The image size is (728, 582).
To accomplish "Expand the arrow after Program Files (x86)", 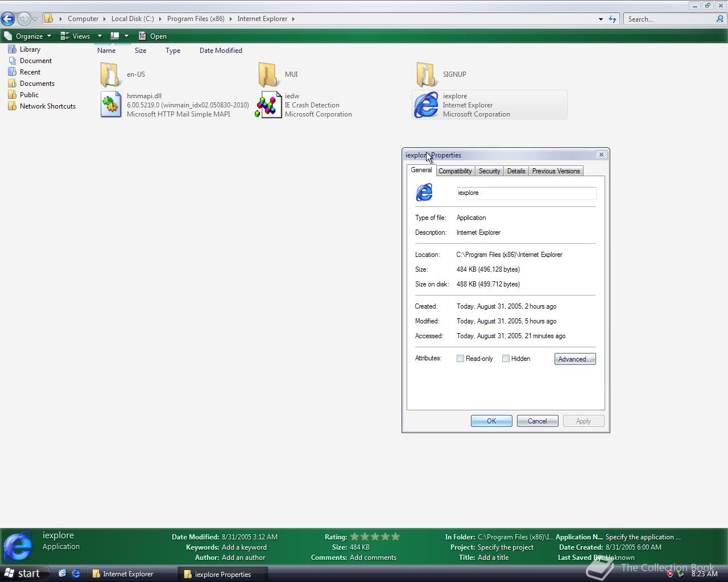I will point(230,19).
